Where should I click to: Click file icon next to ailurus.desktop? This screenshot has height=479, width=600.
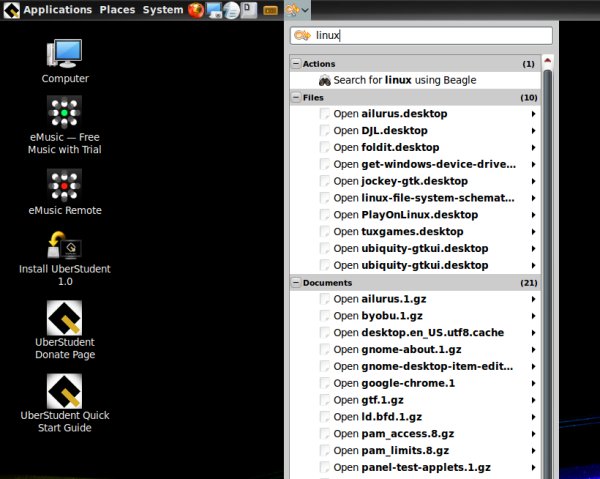(324, 114)
